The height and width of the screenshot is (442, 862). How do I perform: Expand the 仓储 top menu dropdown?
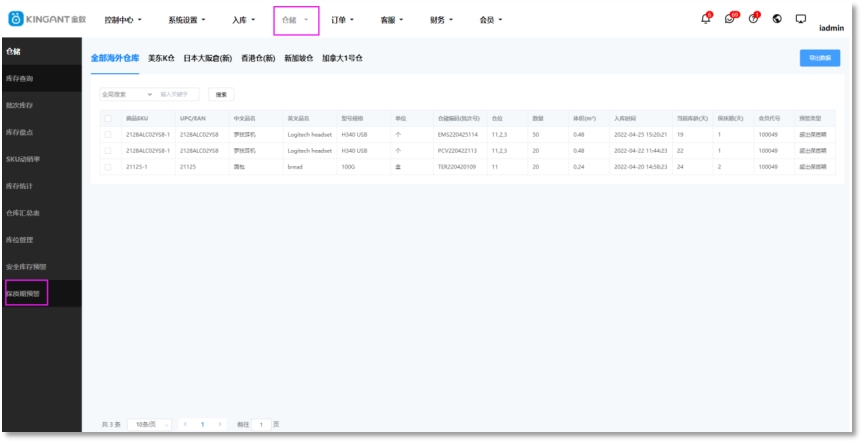[x=296, y=20]
